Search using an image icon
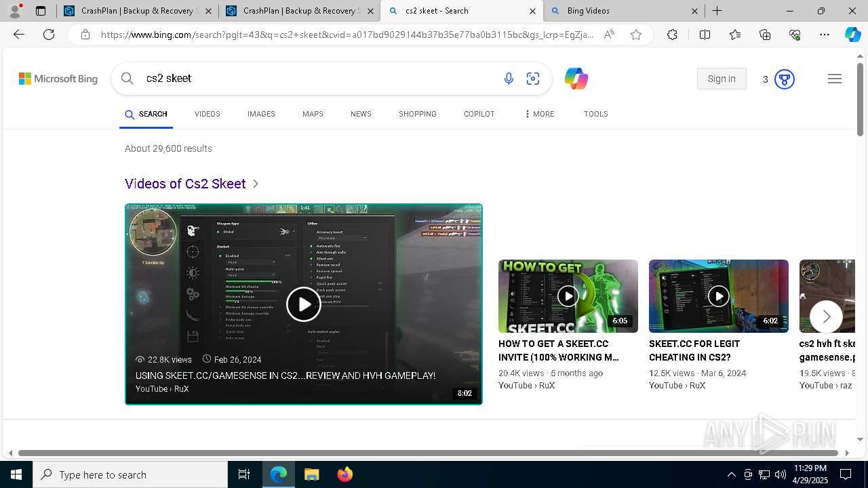Image resolution: width=868 pixels, height=488 pixels. (533, 79)
